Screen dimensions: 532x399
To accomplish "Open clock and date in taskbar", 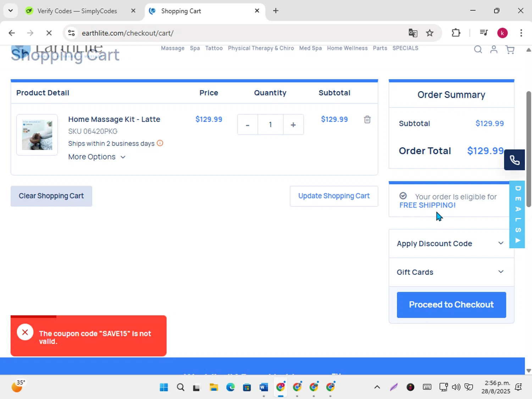I will [x=496, y=387].
